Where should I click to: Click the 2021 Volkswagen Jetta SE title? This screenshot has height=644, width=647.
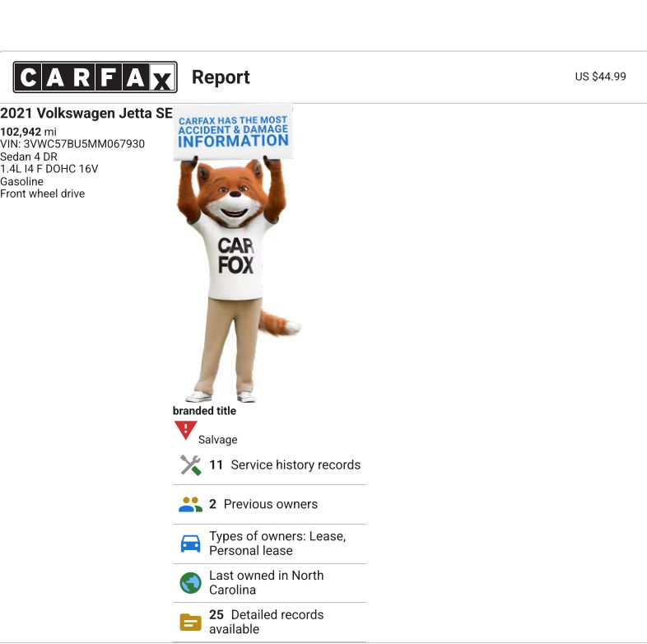pyautogui.click(x=86, y=113)
